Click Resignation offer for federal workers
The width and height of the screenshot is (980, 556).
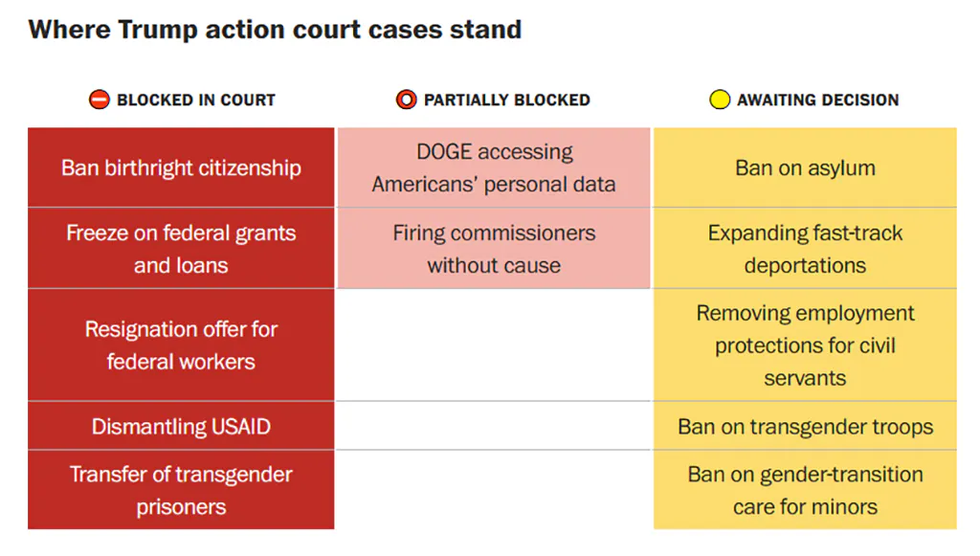tap(181, 345)
